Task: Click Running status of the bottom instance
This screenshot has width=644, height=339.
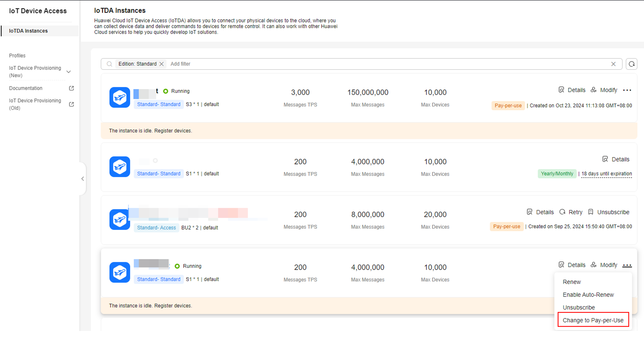Action: tap(188, 266)
